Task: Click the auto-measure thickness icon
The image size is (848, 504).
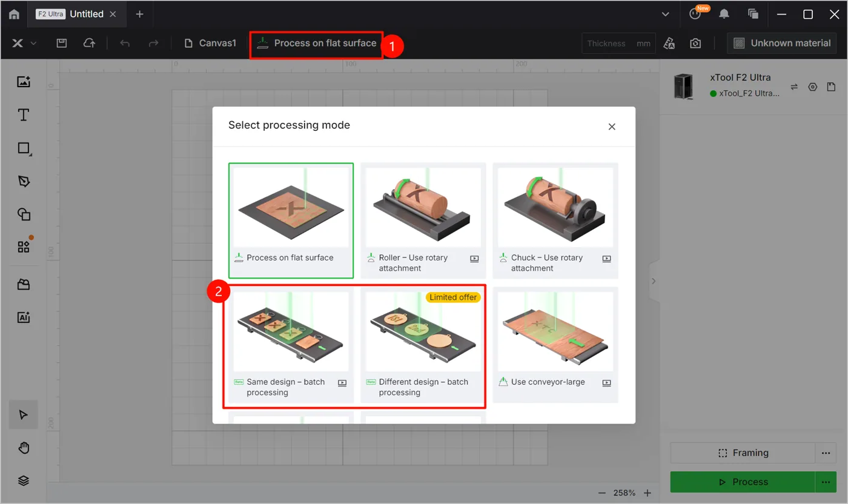Action: pyautogui.click(x=669, y=43)
